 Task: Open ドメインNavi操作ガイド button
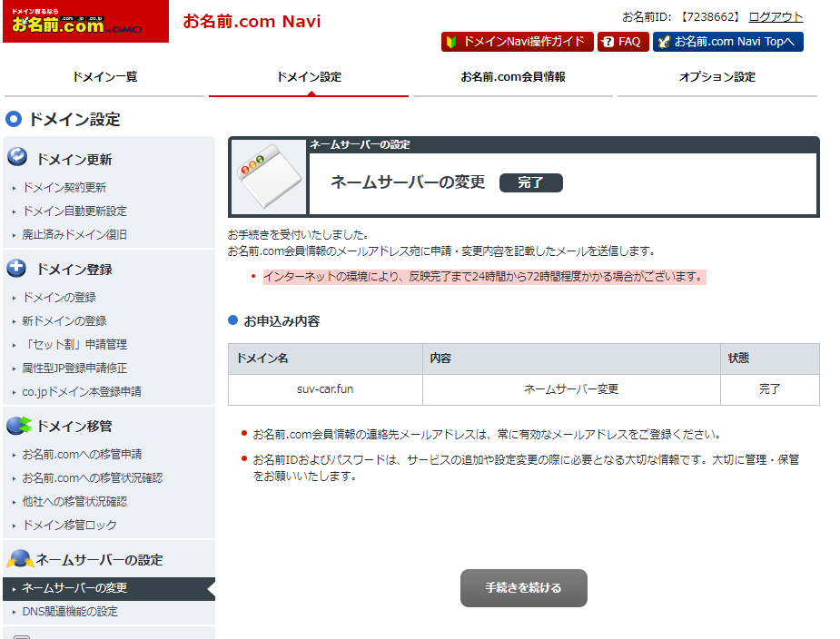coord(518,42)
